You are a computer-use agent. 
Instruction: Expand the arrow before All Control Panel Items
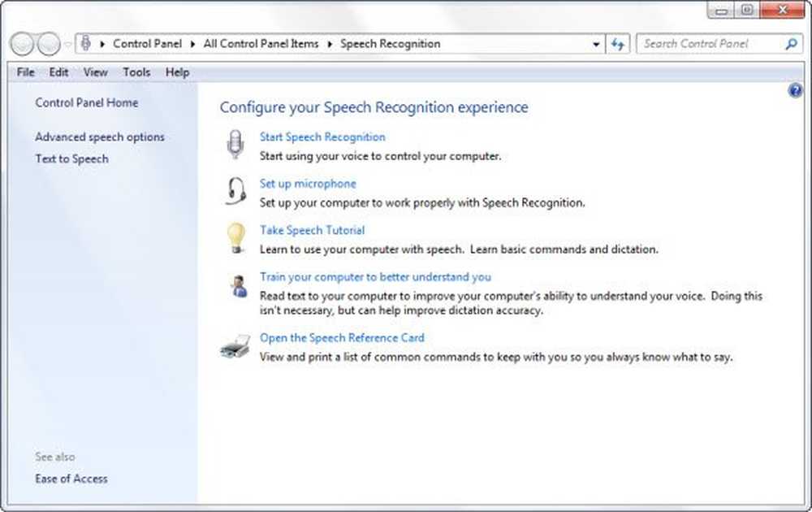(192, 44)
